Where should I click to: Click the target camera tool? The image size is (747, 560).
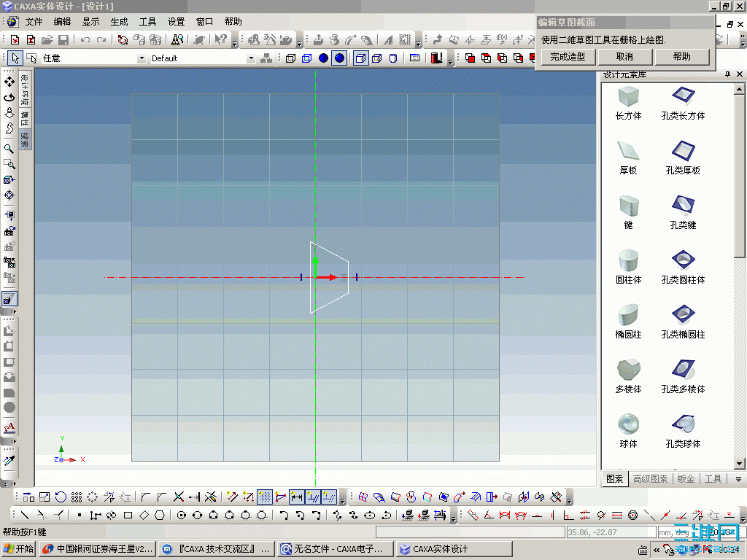9,195
